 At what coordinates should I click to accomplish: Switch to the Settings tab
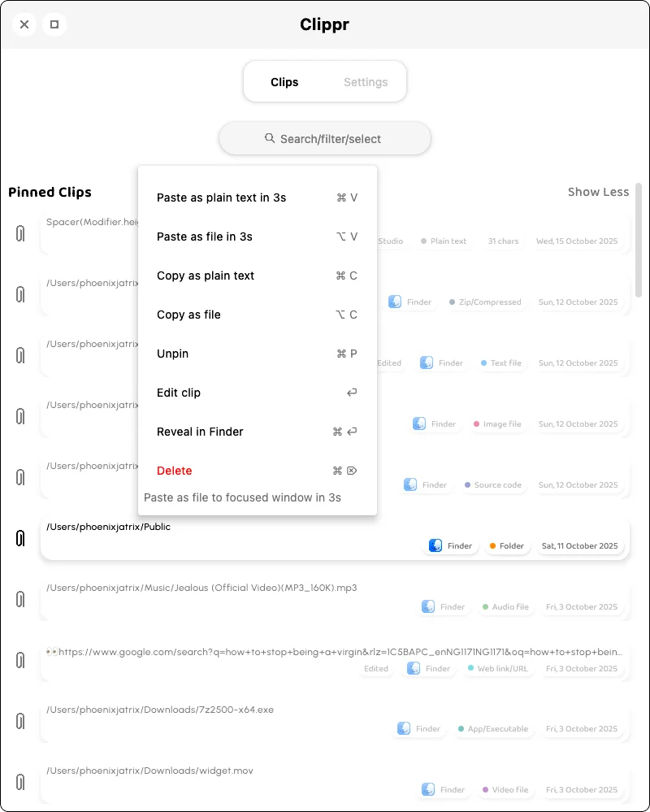click(x=366, y=82)
